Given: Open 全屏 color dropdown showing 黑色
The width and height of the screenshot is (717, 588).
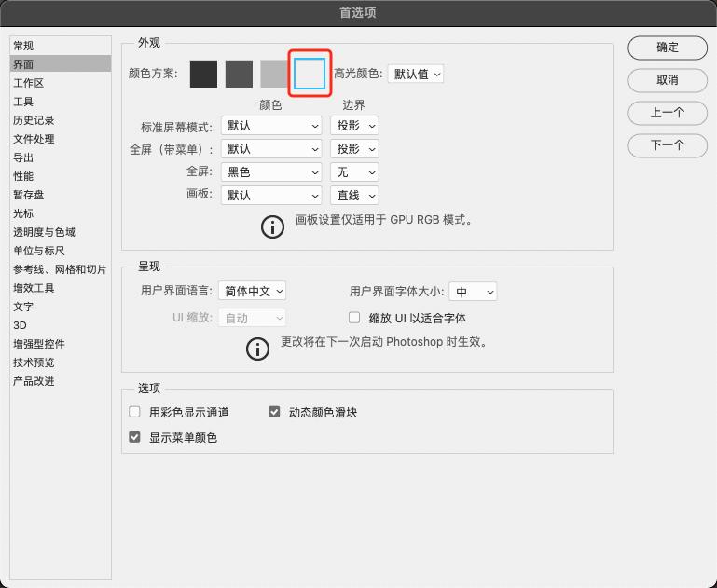Looking at the screenshot, I should click(271, 172).
